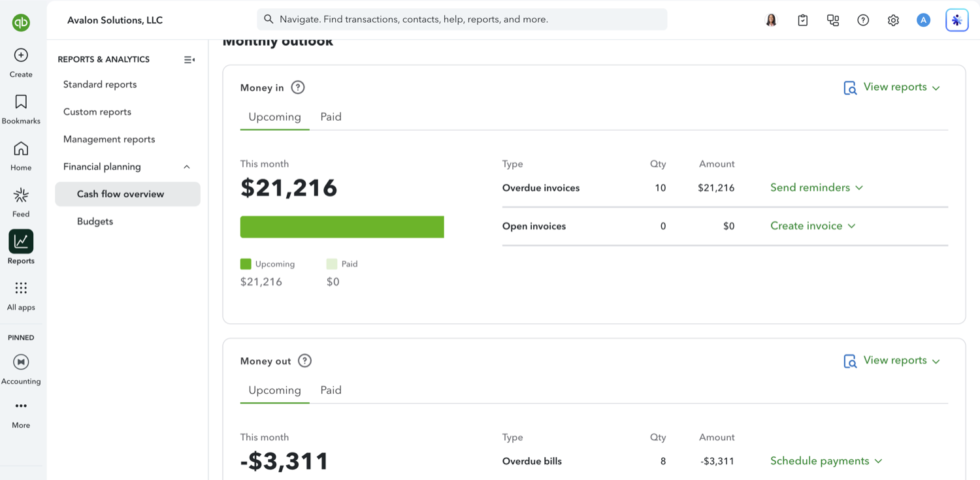The height and width of the screenshot is (480, 980).
Task: Click the More ellipsis icon
Action: pos(21,406)
